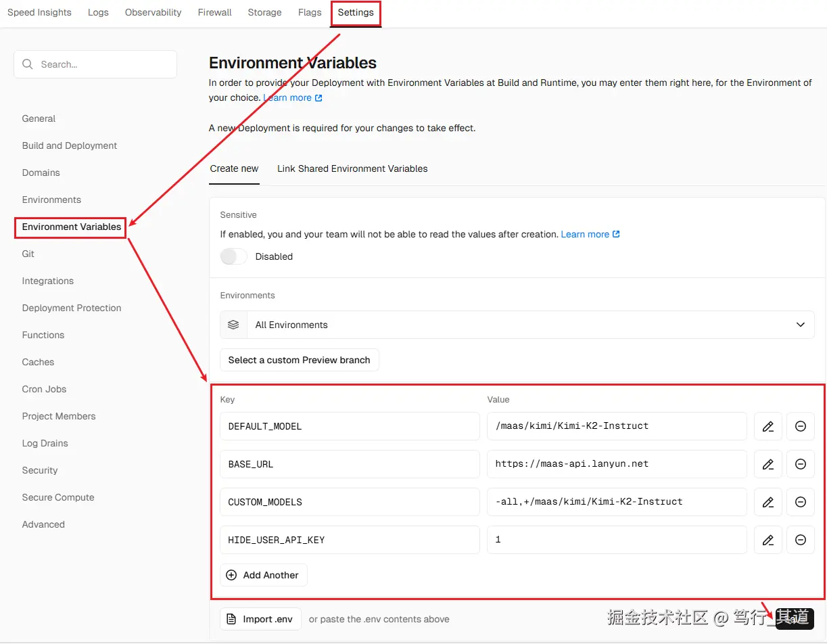Remove the CUSTOM_MODELS variable row
Image resolution: width=827 pixels, height=644 pixels.
click(800, 502)
